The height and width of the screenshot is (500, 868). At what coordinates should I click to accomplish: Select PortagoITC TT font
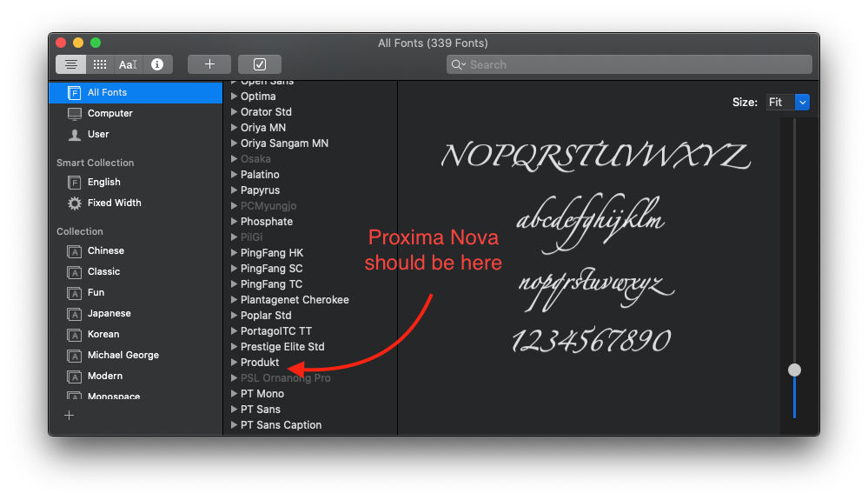point(275,331)
